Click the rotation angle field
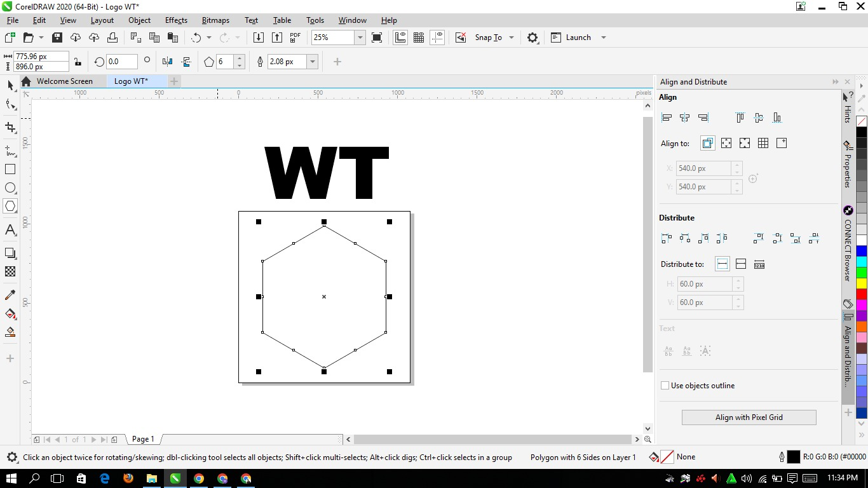Screen dimensions: 868x488 (121, 62)
